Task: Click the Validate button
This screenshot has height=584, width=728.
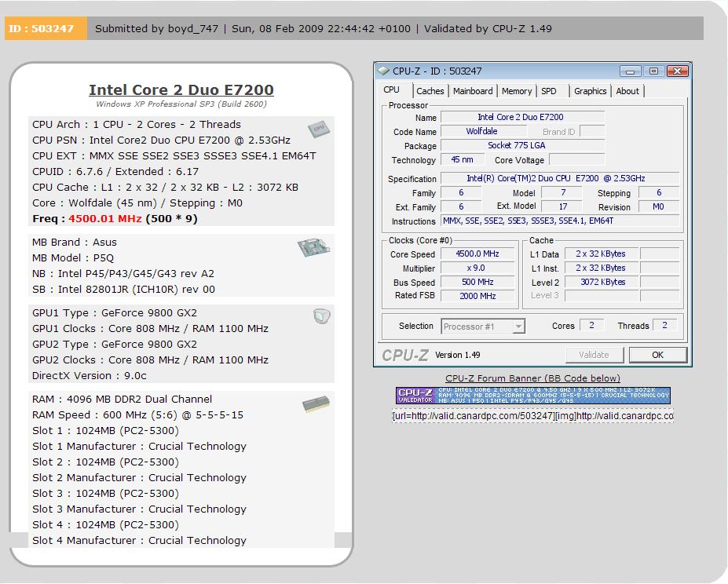Action: coord(594,355)
